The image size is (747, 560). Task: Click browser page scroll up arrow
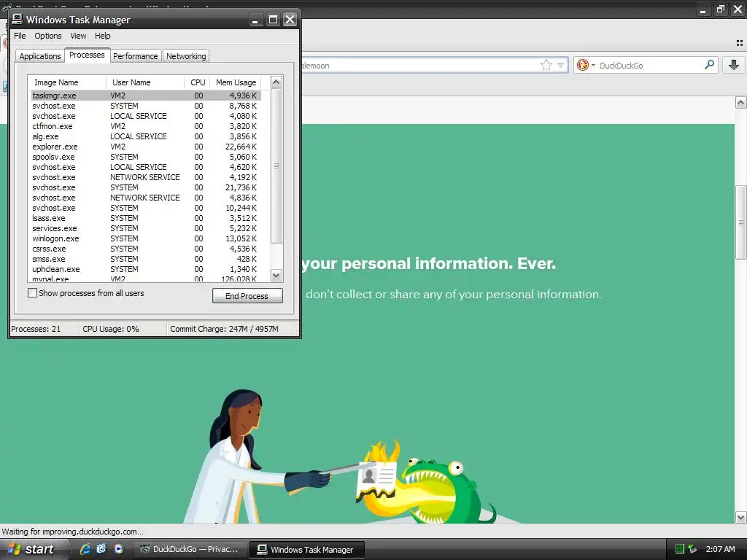740,102
